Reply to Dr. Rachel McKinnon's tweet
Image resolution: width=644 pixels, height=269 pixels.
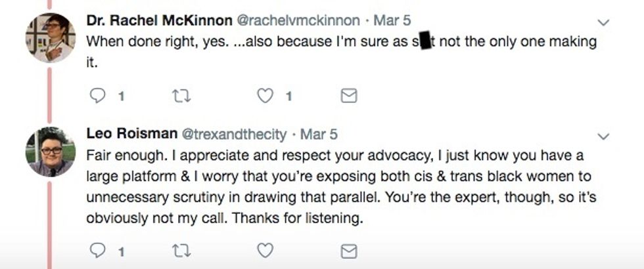97,96
